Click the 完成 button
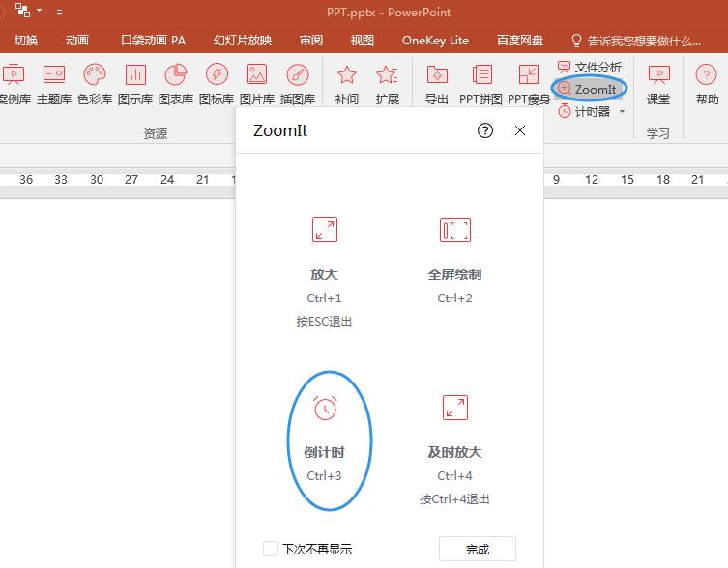The height and width of the screenshot is (568, 728). (x=477, y=549)
